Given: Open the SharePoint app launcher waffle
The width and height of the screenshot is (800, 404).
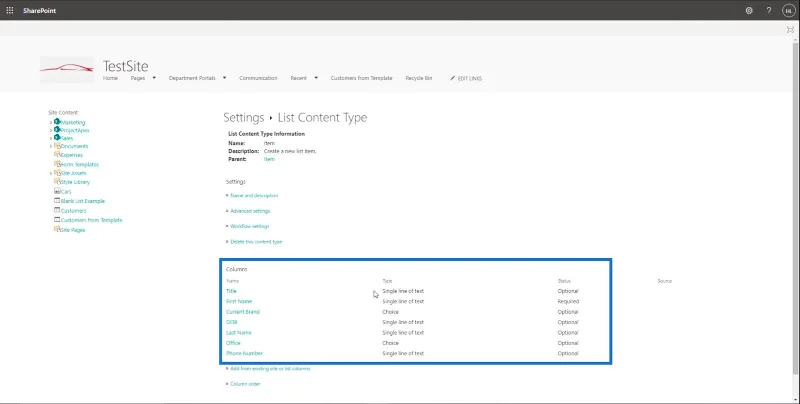Looking at the screenshot, I should pyautogui.click(x=10, y=10).
